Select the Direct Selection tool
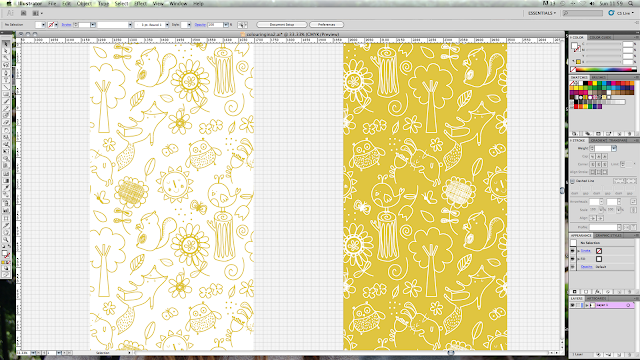 pos(6,51)
